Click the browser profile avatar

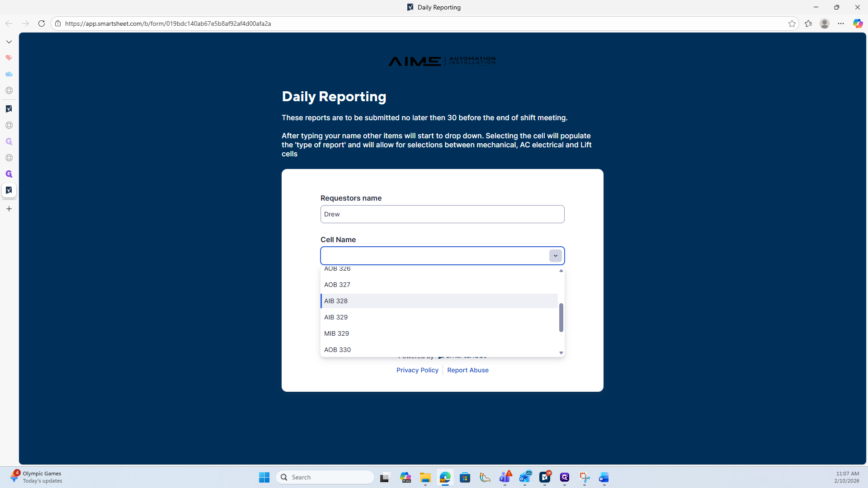pos(824,23)
